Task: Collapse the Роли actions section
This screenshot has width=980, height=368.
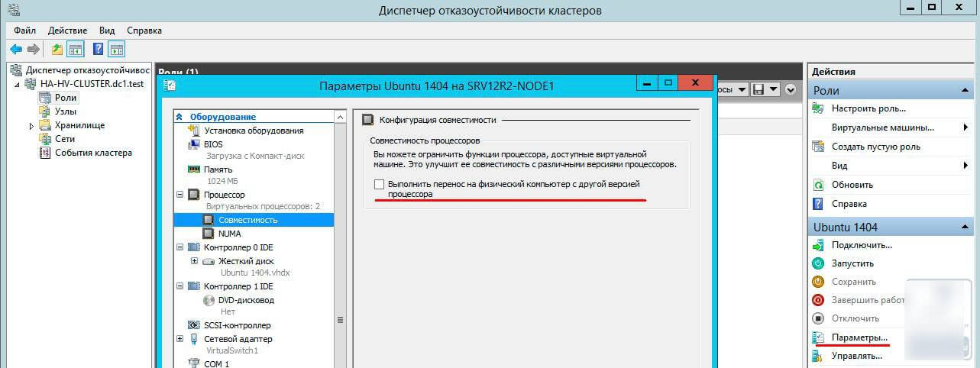Action: coord(965,90)
